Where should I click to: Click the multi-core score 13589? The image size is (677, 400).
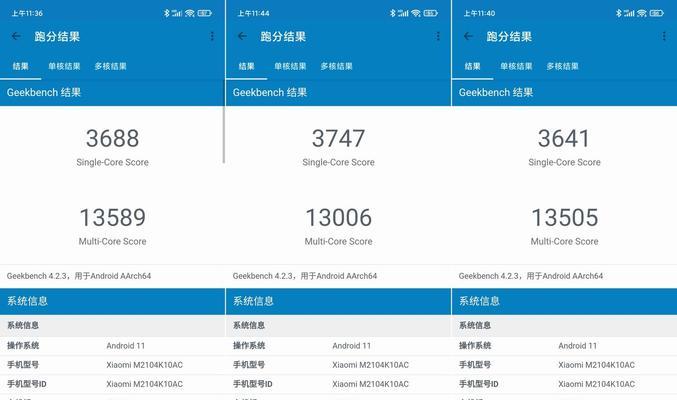(x=112, y=217)
